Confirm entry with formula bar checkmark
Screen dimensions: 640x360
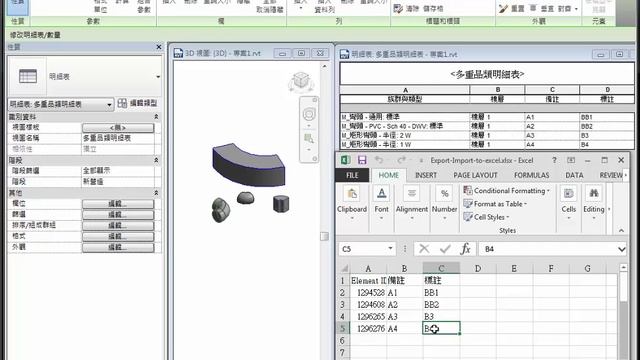tap(445, 249)
